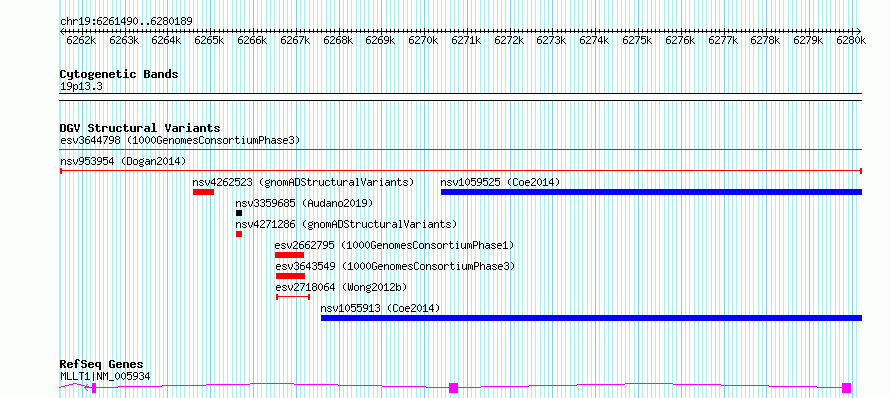Viewport: 890px width, 398px height.
Task: Click the 6278k ruler position
Action: click(766, 40)
